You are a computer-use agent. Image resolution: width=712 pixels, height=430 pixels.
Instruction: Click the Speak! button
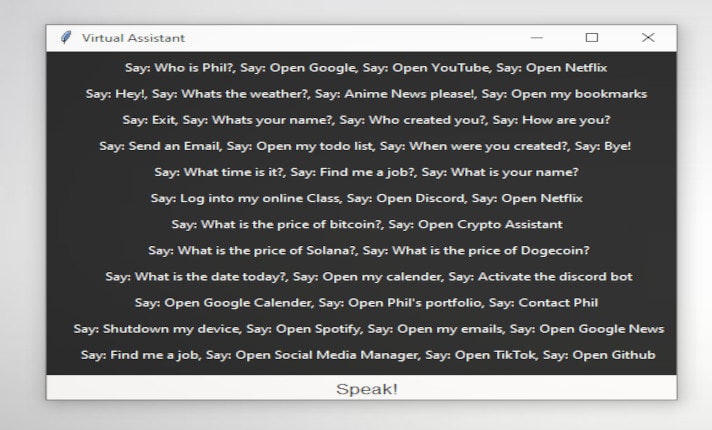(x=361, y=388)
